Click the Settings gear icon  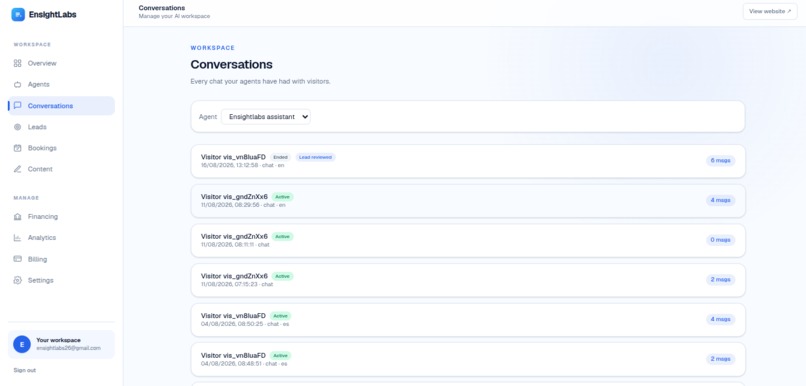click(17, 280)
